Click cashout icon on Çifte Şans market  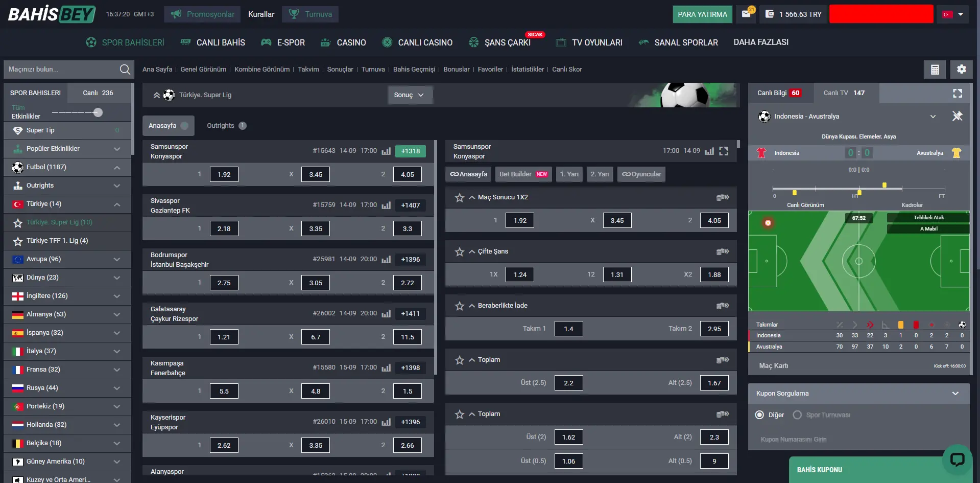(723, 251)
